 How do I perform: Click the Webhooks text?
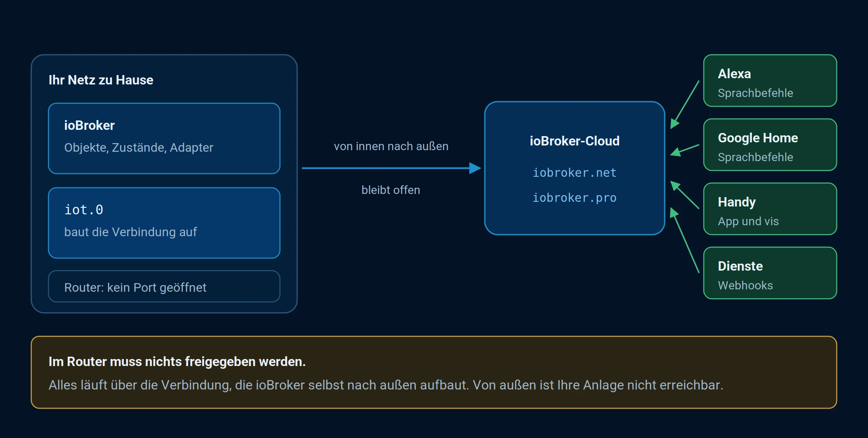(745, 285)
